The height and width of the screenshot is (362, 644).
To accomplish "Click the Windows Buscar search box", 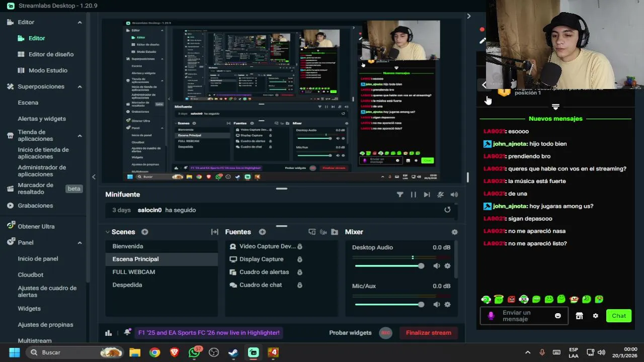I will click(x=74, y=352).
